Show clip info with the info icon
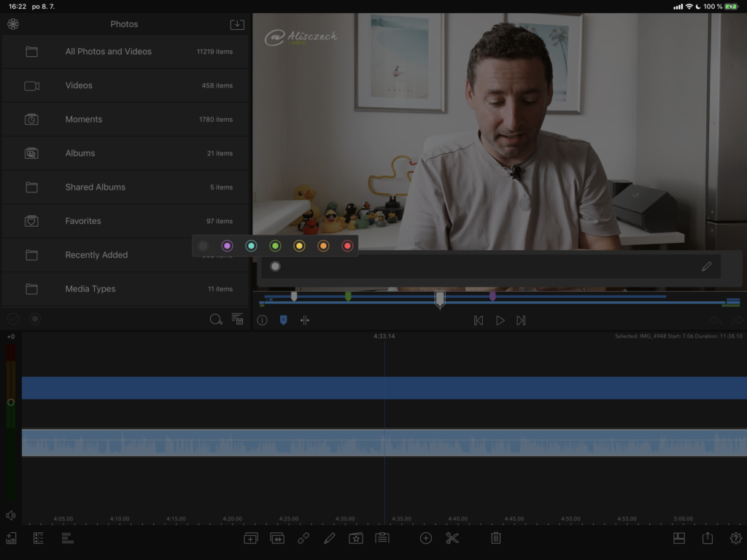This screenshot has width=747, height=560. pos(262,321)
